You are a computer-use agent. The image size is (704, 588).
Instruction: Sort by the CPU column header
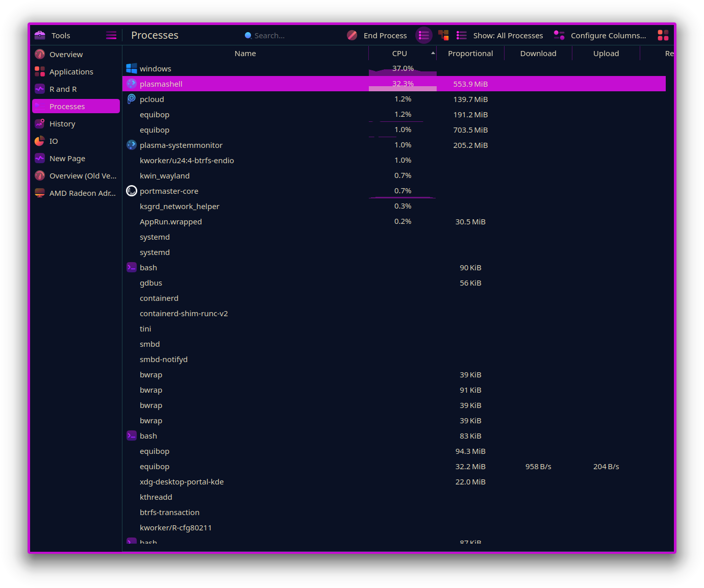pos(399,54)
